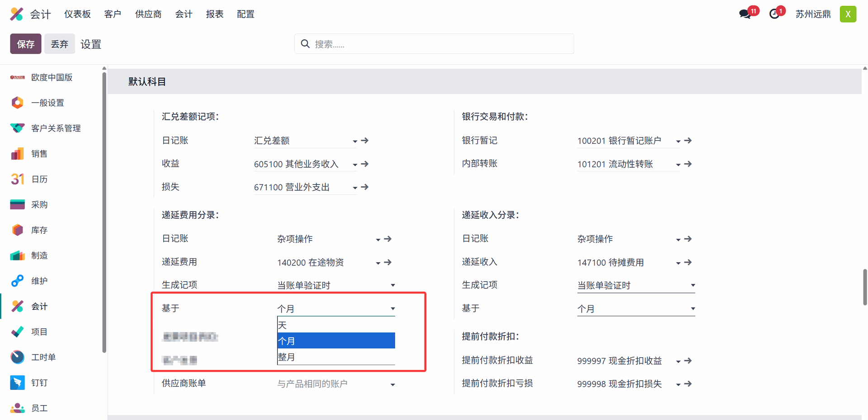The height and width of the screenshot is (420, 868).
Task: Choose 整月 option in dropdown list
Action: point(335,357)
